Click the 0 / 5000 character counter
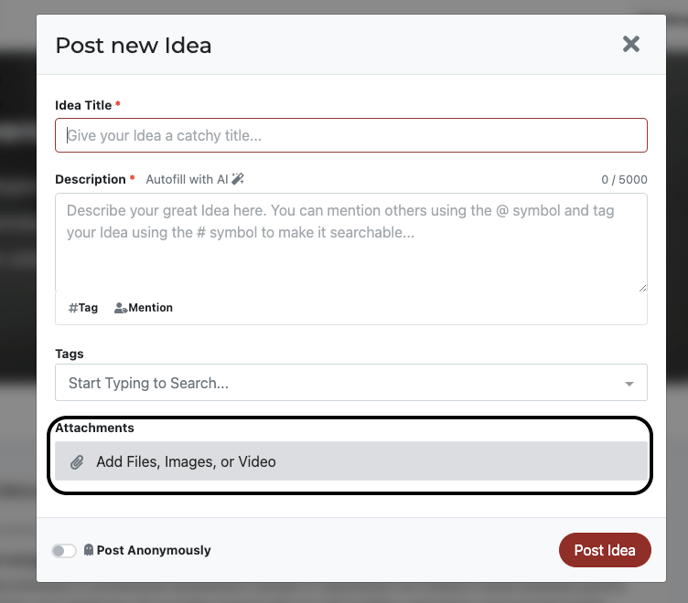This screenshot has height=603, width=688. click(x=624, y=179)
